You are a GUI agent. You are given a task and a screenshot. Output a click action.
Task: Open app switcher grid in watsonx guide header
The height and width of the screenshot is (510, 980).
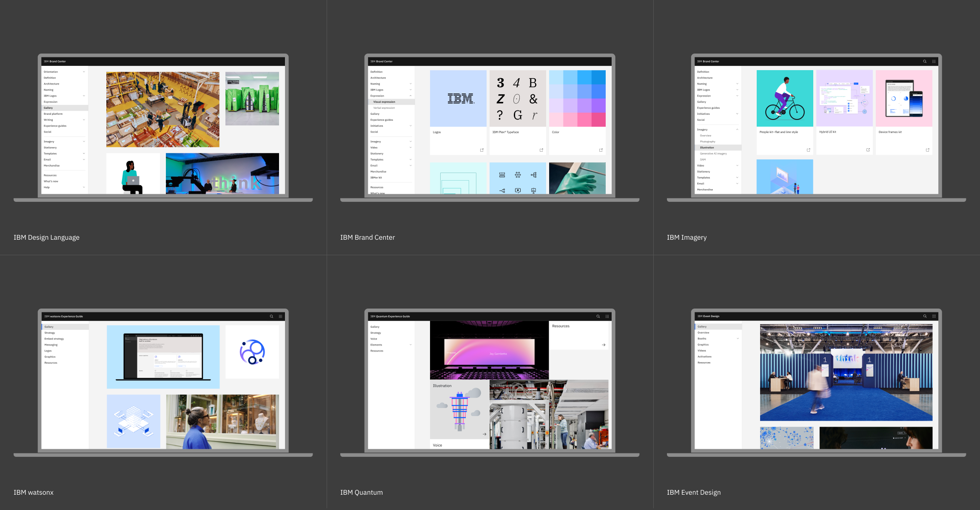click(x=280, y=317)
